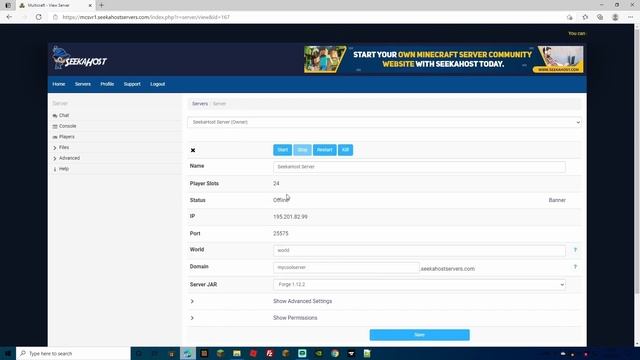Screen dimensions: 640x360
Task: Click the Servers breadcrumb link
Action: 200,104
